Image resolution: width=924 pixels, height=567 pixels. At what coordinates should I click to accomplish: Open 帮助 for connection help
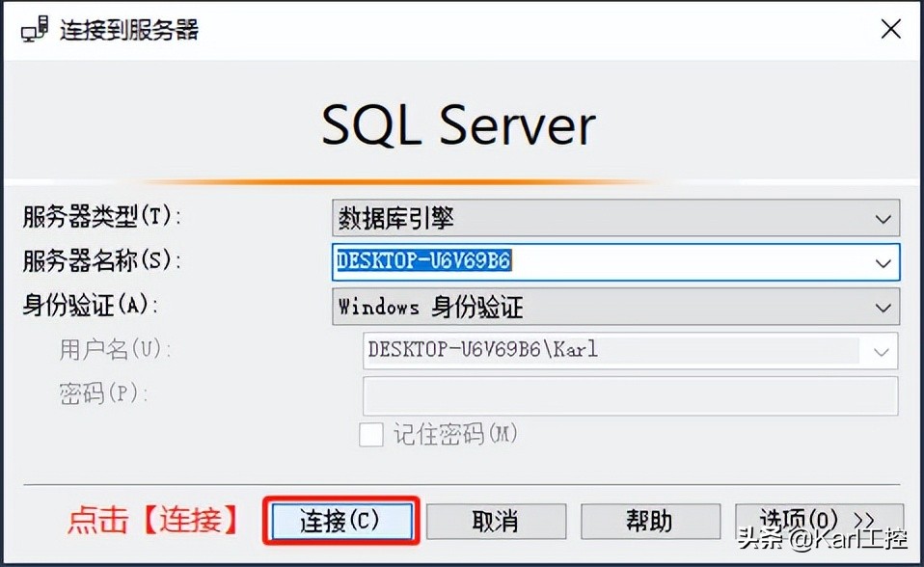[x=651, y=520]
